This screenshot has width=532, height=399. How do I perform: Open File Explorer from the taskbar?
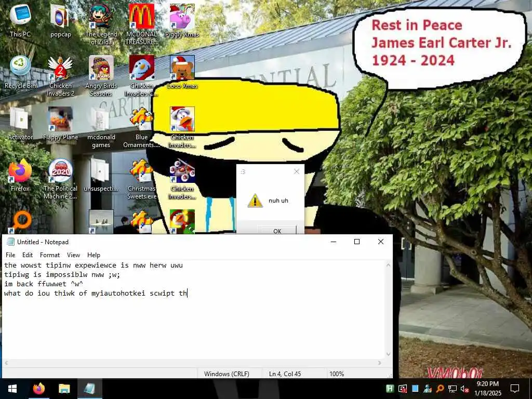(64, 389)
